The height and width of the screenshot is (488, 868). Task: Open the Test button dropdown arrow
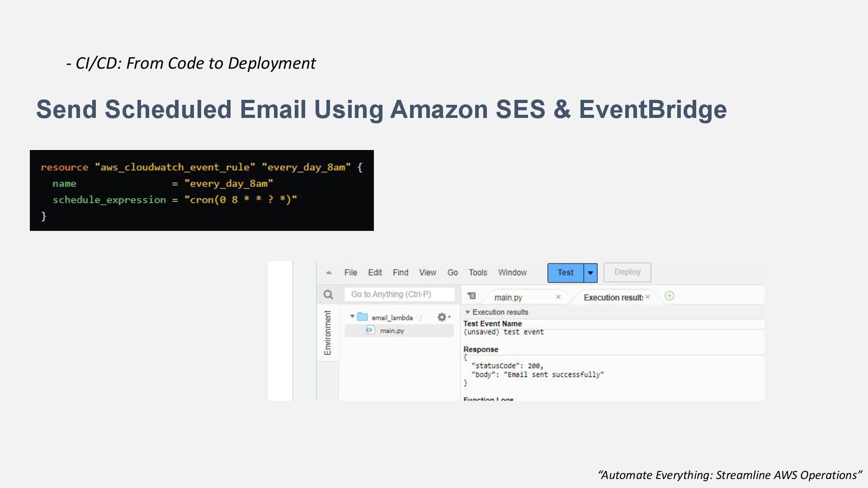click(x=590, y=273)
